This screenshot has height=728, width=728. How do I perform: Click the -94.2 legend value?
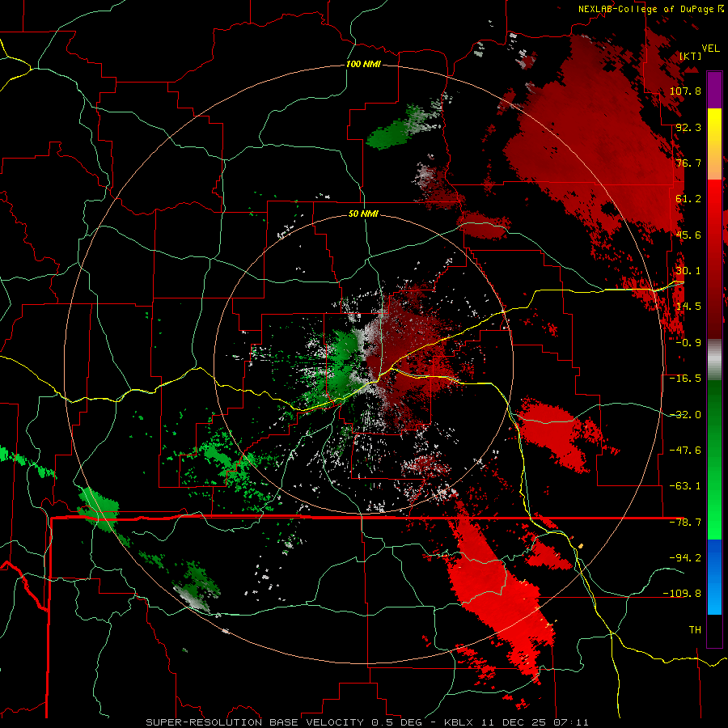(685, 557)
